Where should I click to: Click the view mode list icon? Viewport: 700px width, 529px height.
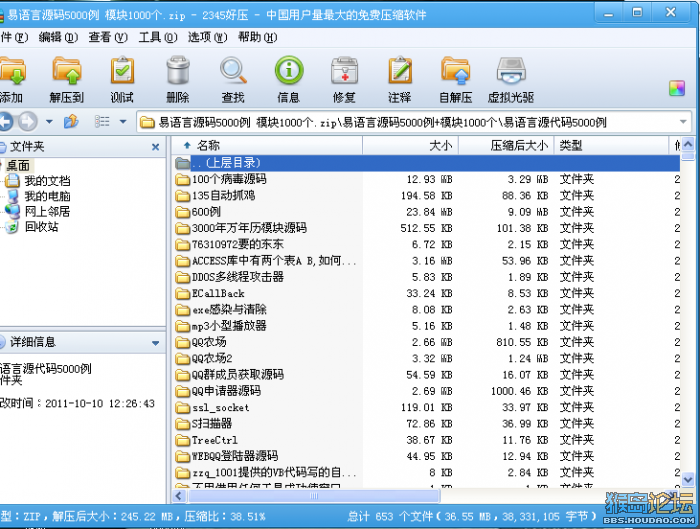click(102, 121)
